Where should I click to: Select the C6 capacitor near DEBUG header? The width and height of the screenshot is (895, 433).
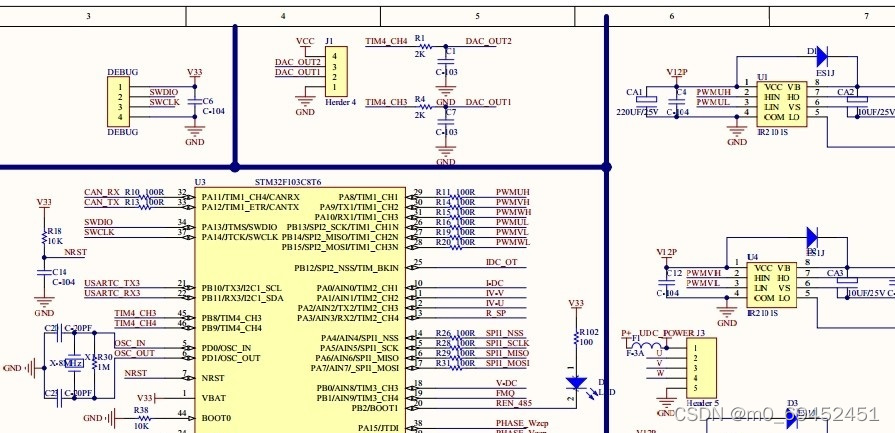[195, 101]
